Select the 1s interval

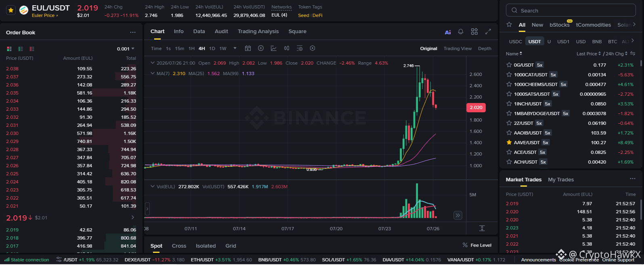tap(168, 48)
